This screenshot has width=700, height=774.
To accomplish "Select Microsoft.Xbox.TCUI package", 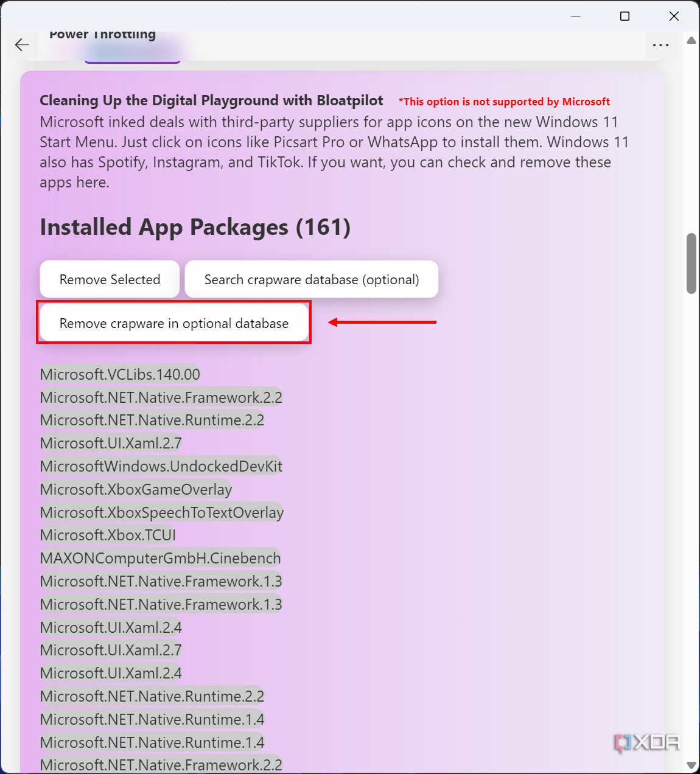I will pyautogui.click(x=108, y=535).
